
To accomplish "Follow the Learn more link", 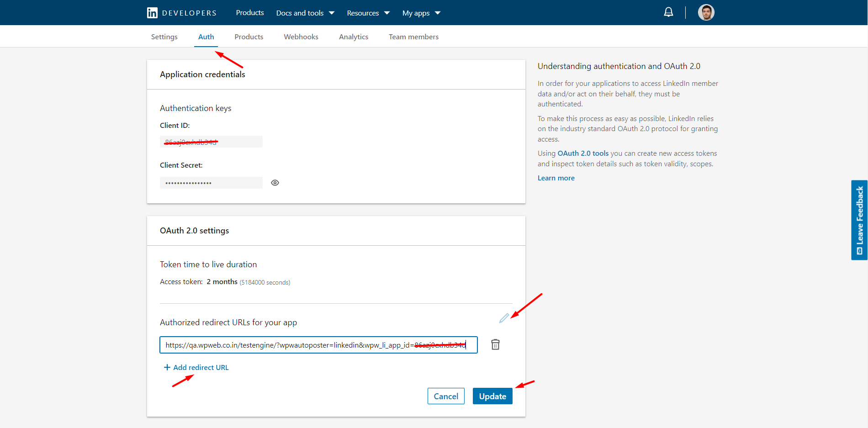I will [x=556, y=178].
